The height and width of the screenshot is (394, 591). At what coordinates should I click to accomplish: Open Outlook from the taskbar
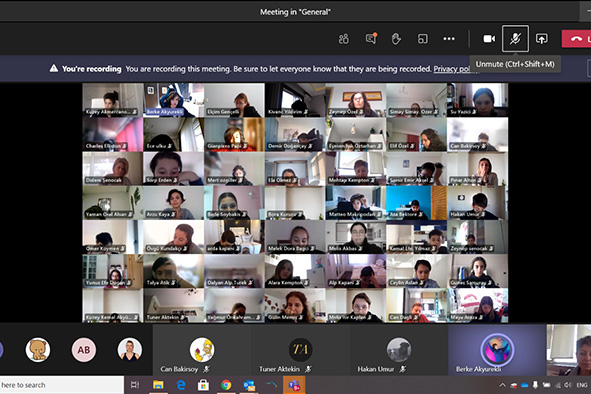coord(249,385)
